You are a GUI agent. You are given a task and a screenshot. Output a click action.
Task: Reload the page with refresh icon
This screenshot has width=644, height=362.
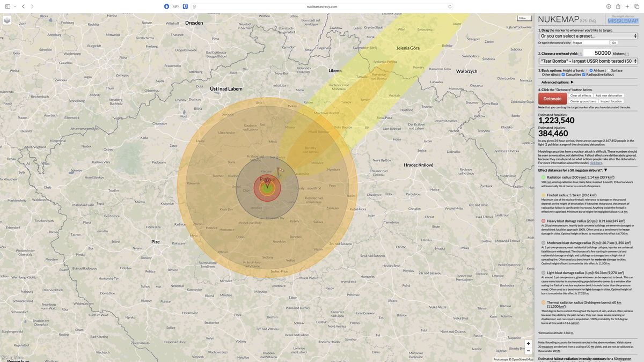450,6
